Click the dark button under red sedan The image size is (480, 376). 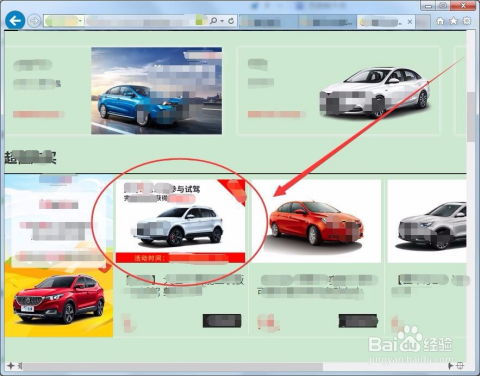click(x=358, y=321)
